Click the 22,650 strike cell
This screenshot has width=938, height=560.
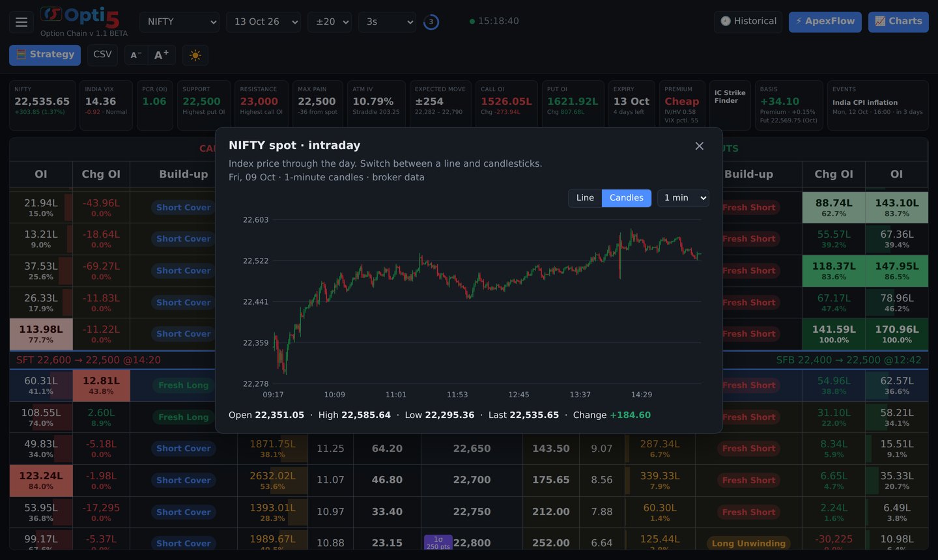pos(472,449)
